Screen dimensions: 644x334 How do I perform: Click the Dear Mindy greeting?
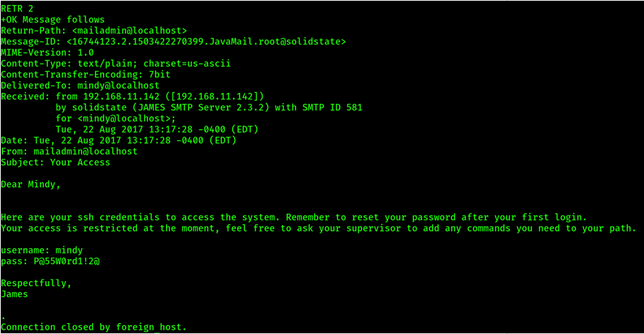pyautogui.click(x=31, y=184)
